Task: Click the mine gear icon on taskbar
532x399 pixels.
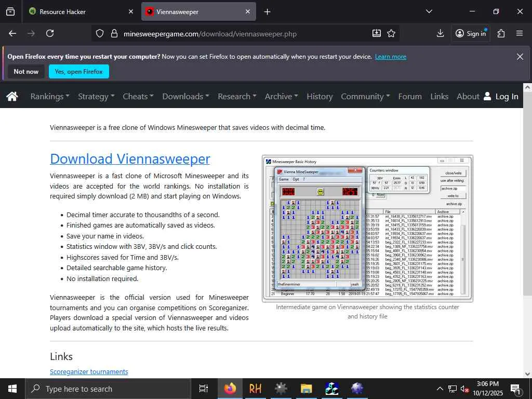Action: click(x=281, y=389)
